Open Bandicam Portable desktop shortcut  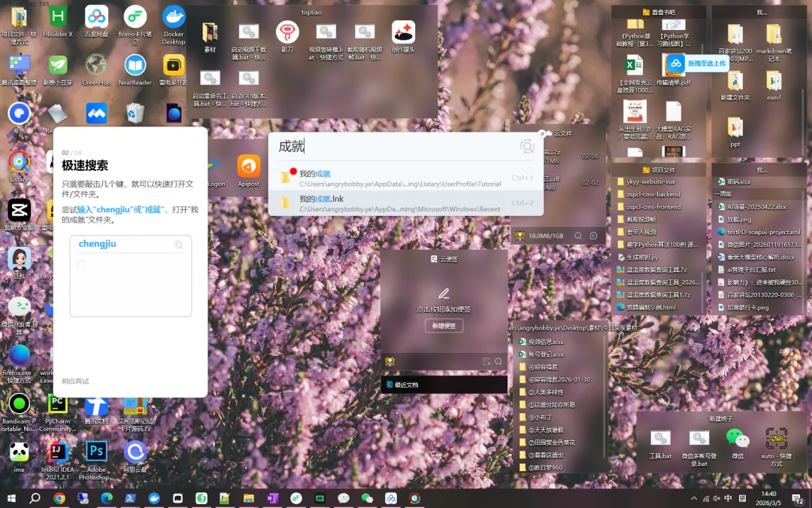click(19, 413)
